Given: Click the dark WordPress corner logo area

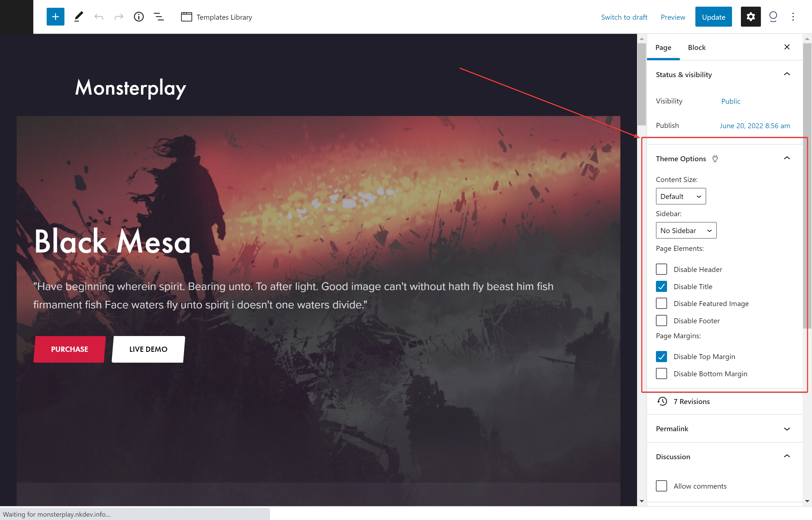Looking at the screenshot, I should pos(17,17).
